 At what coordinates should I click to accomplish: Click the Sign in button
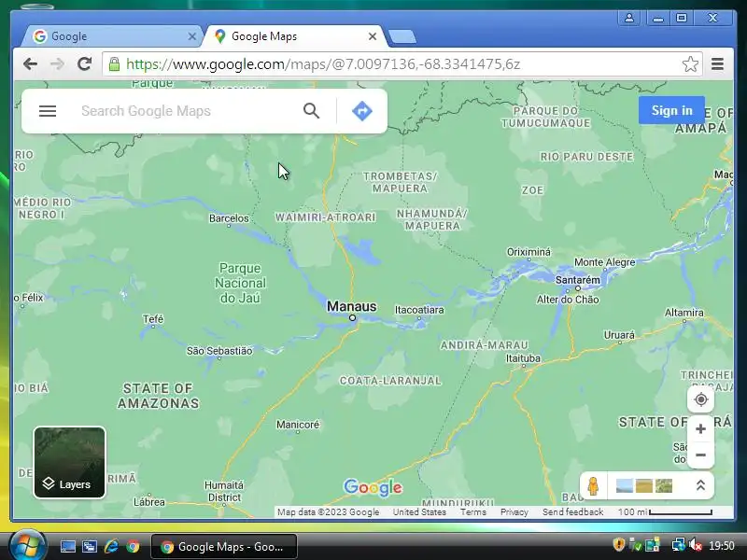pos(671,110)
